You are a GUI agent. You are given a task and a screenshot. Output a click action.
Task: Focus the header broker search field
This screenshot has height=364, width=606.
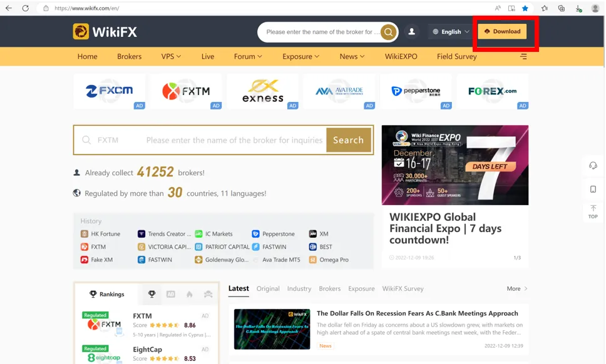coord(322,32)
